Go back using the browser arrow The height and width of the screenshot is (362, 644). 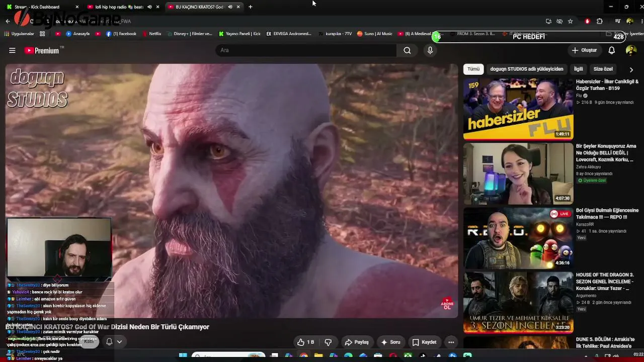tap(8, 21)
